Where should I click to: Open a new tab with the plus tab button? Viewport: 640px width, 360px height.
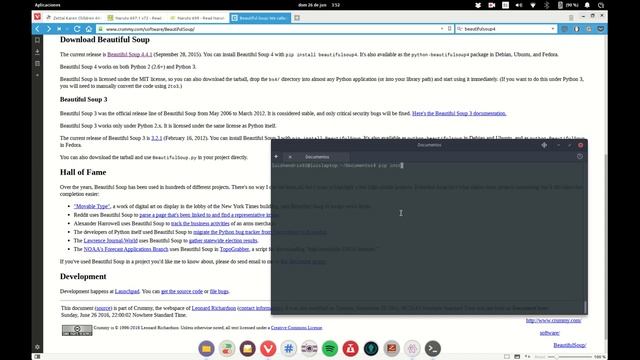(x=297, y=18)
